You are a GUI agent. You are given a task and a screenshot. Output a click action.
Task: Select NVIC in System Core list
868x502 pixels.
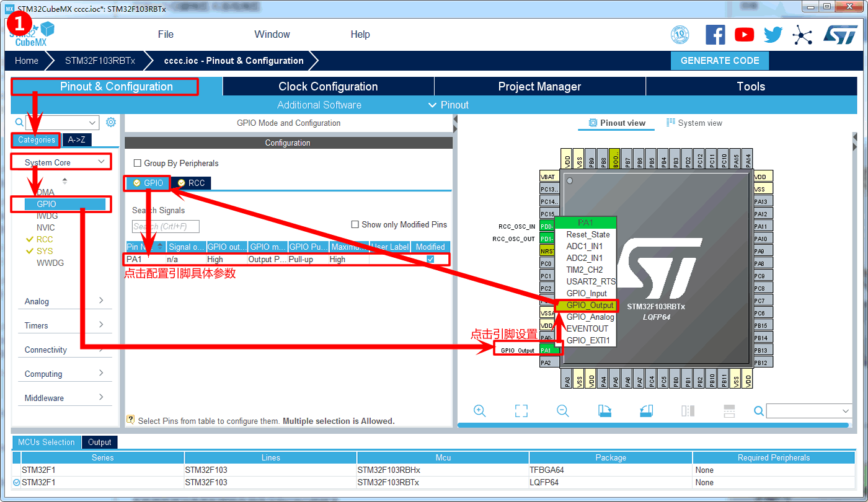click(46, 227)
